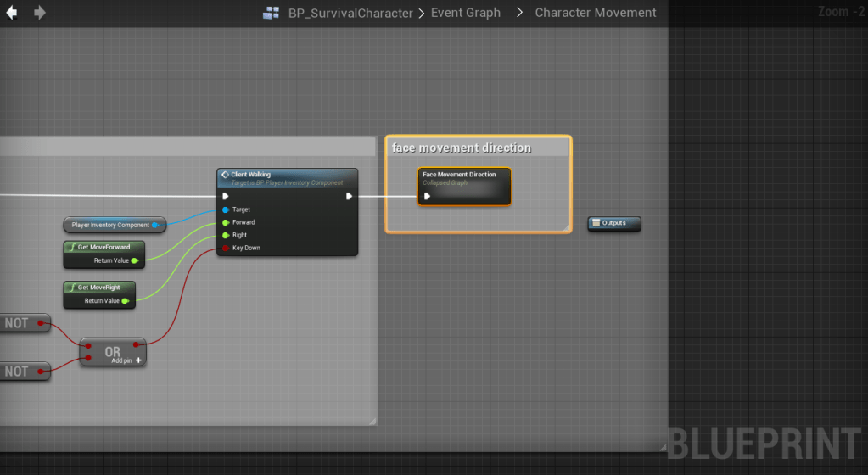Select the Get MoveRight node
The height and width of the screenshot is (475, 868).
click(x=99, y=294)
